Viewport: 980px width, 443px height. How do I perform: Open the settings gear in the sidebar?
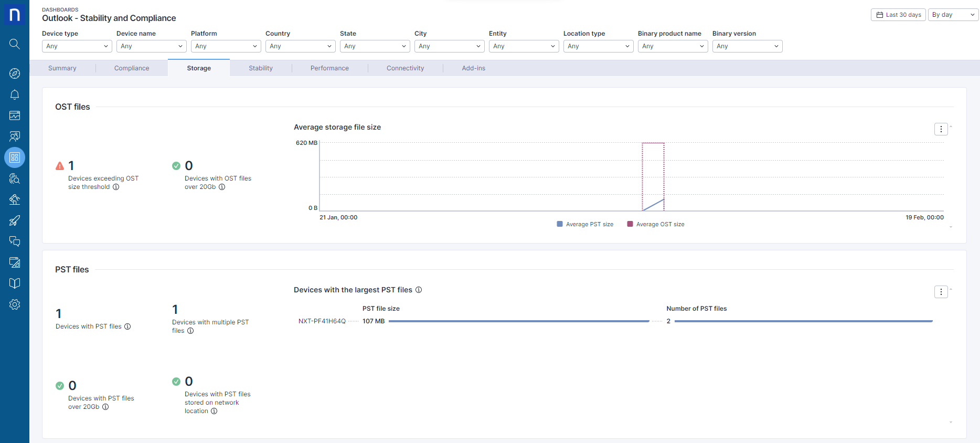[x=15, y=304]
